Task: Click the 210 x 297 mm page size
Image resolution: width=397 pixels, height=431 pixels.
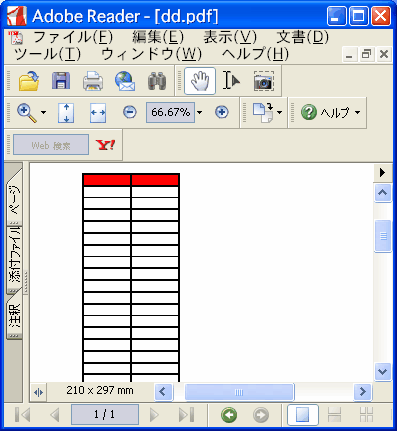Action: [x=100, y=390]
